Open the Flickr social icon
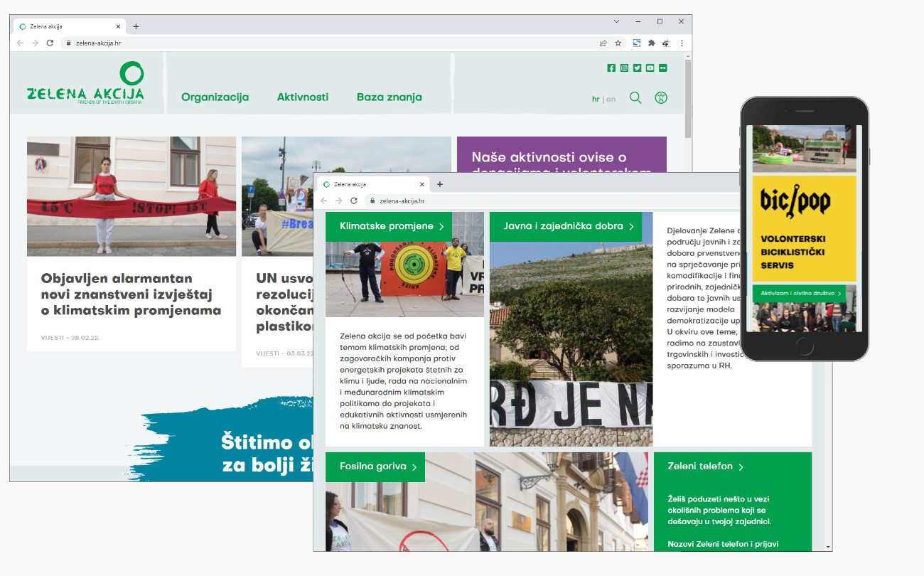 point(662,68)
